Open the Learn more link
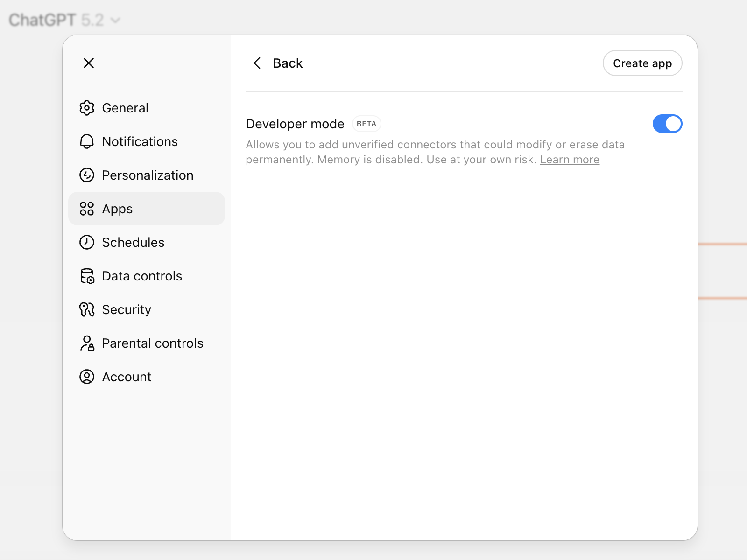The image size is (747, 560). click(569, 159)
